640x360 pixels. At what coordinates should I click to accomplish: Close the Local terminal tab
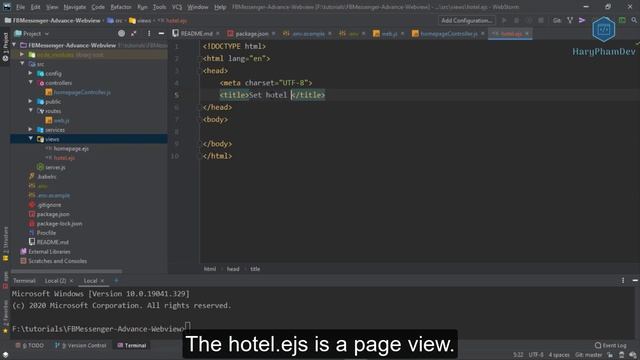point(102,281)
